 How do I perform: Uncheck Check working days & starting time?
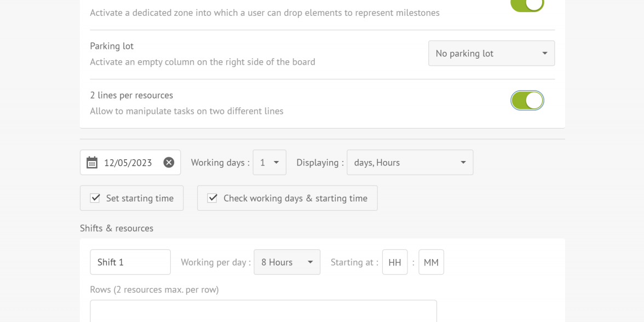(212, 198)
